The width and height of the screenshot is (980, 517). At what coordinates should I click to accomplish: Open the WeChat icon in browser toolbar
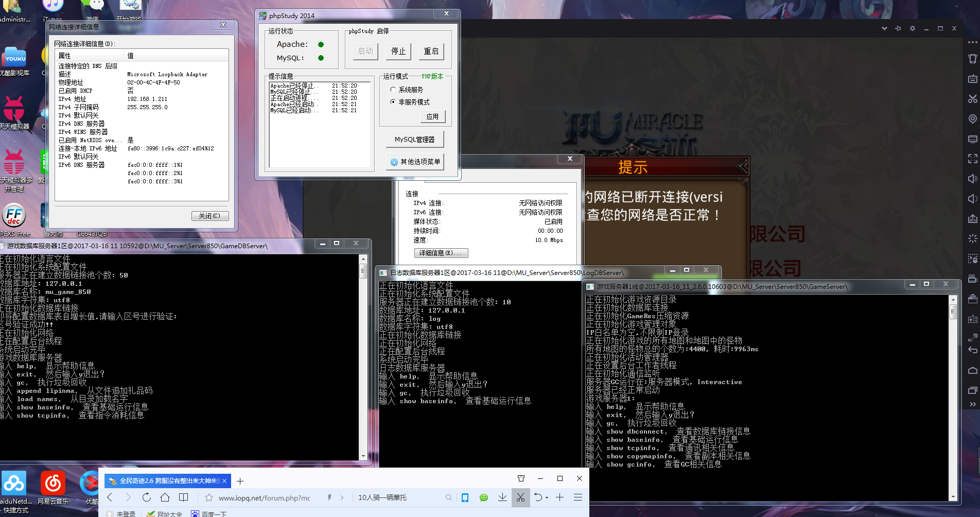coord(484,497)
